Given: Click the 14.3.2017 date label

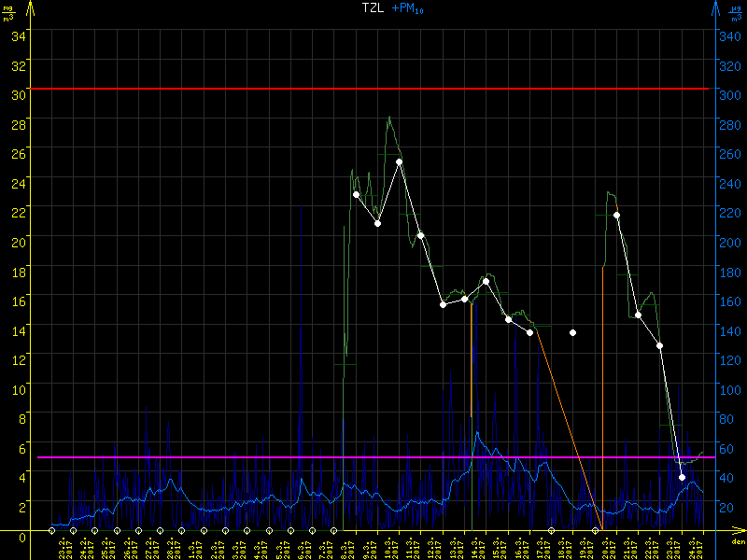Looking at the screenshot, I should click(x=474, y=546).
